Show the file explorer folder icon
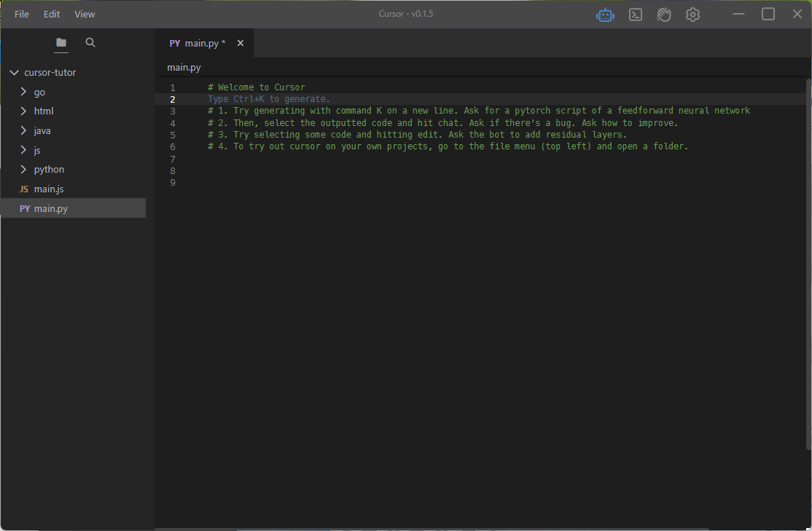This screenshot has height=531, width=812. (61, 43)
